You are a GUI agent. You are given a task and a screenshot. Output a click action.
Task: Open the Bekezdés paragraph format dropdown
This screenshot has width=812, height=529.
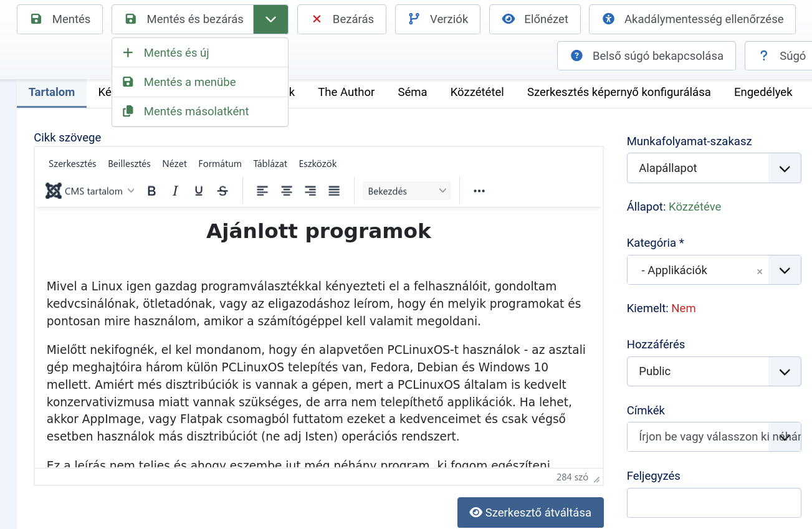point(407,191)
